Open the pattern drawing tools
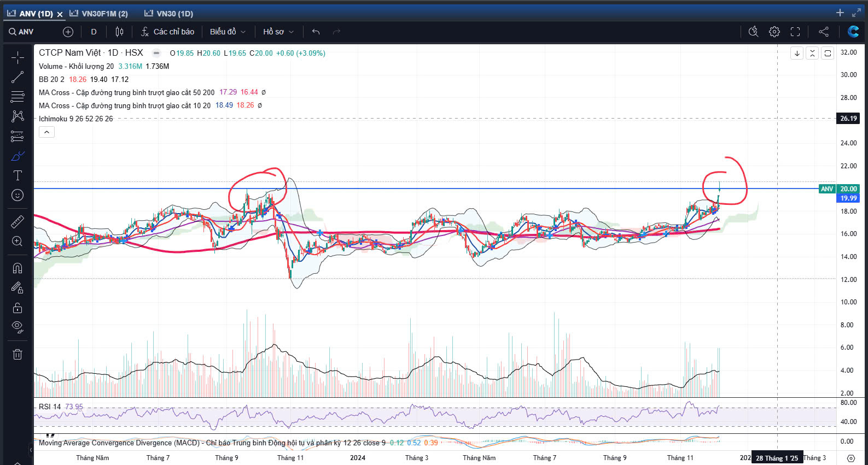The width and height of the screenshot is (868, 465). [18, 116]
